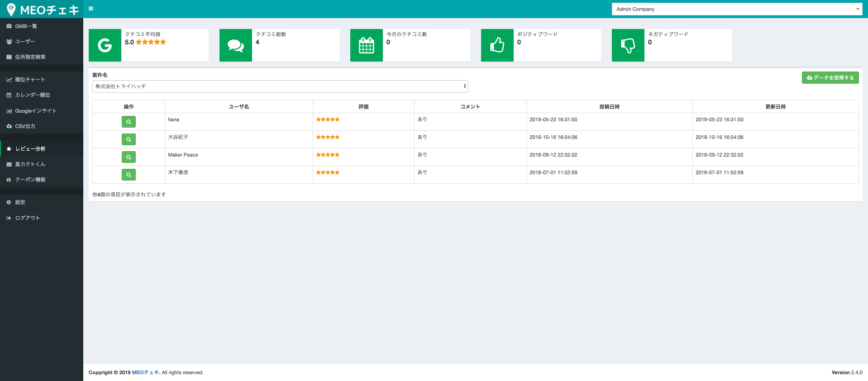Open GMB一覧 in the sidebar
The image size is (868, 381).
click(x=42, y=26)
